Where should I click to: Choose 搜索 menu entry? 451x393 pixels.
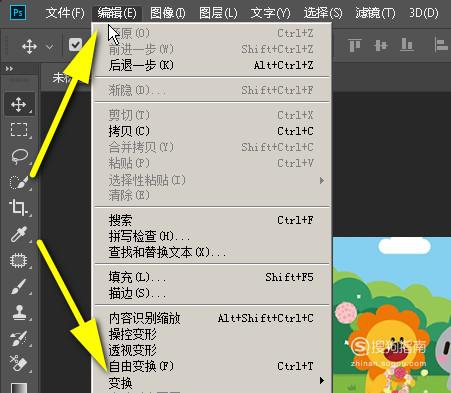coord(212,220)
